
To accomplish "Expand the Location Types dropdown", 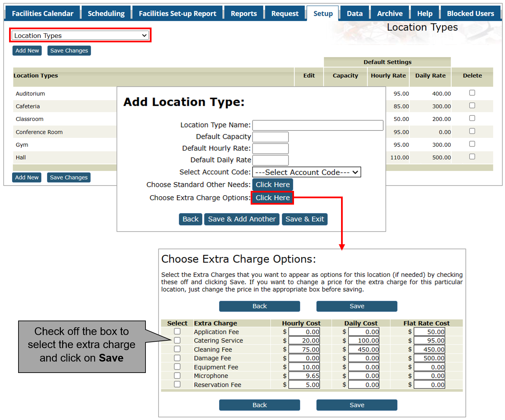I will (x=80, y=35).
